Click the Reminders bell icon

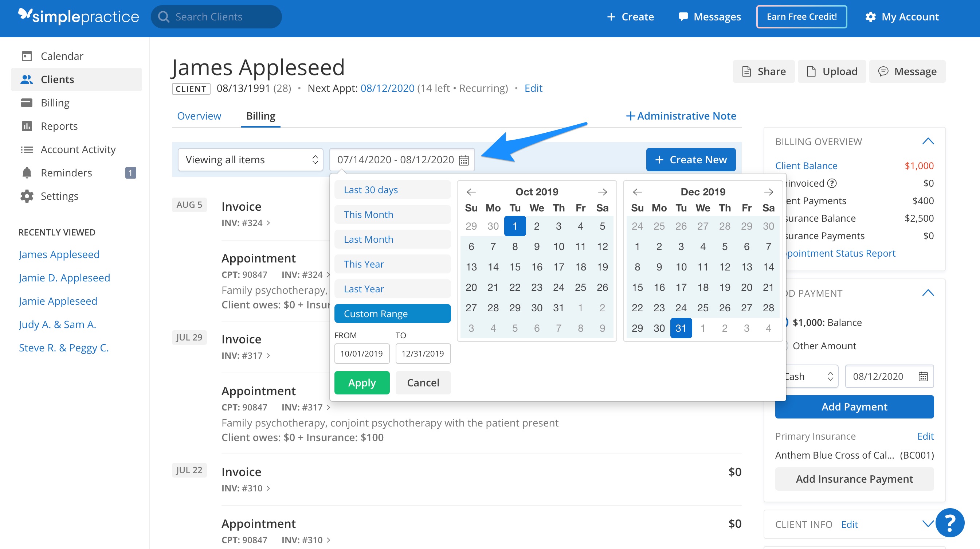[x=27, y=172]
